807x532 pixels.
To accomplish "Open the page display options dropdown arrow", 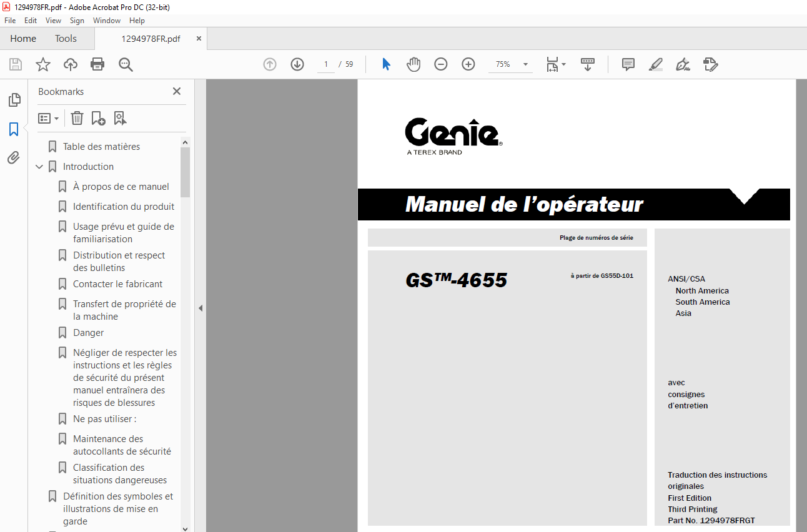I will pos(564,64).
